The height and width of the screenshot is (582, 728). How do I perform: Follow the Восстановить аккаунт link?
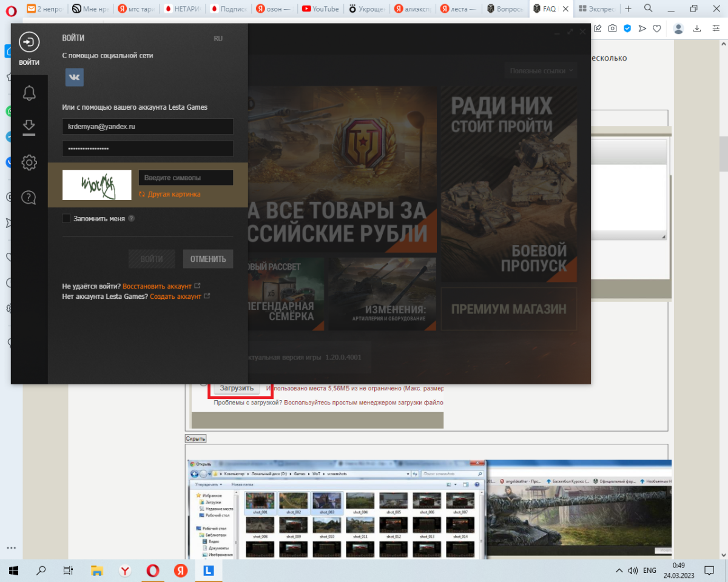[157, 286]
